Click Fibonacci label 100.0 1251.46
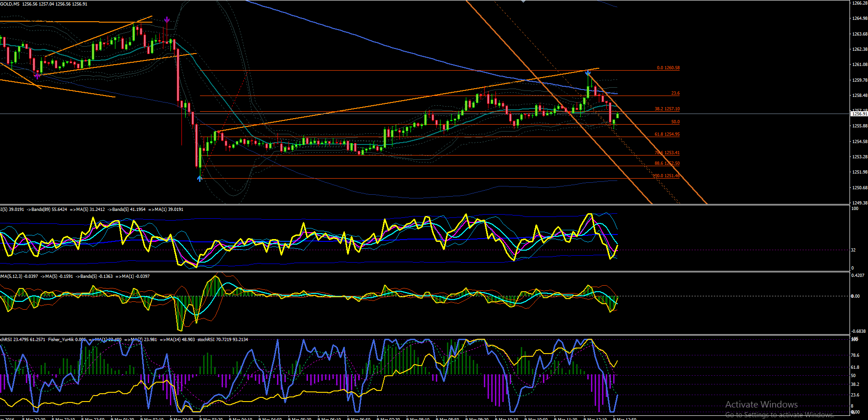This screenshot has height=420, width=868. pyautogui.click(x=666, y=176)
